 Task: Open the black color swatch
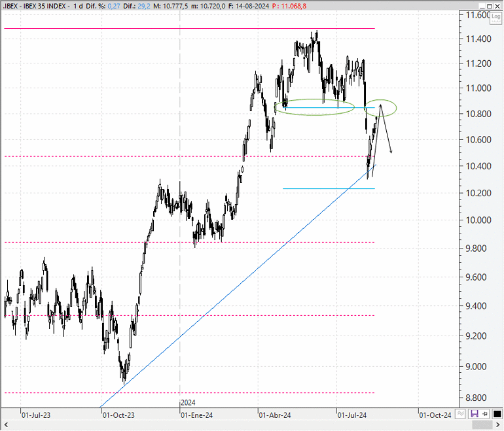(497, 414)
